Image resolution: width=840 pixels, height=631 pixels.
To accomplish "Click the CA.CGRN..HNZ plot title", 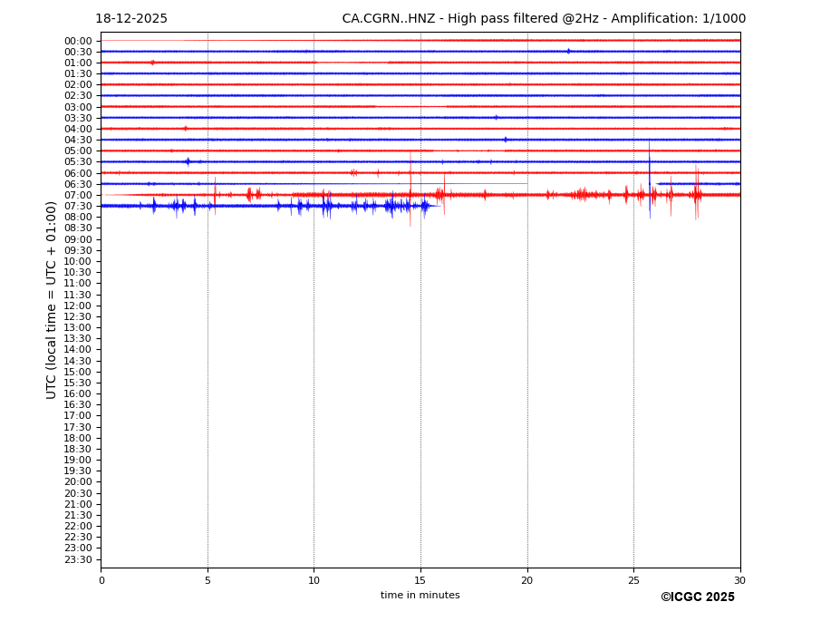I will click(x=544, y=19).
